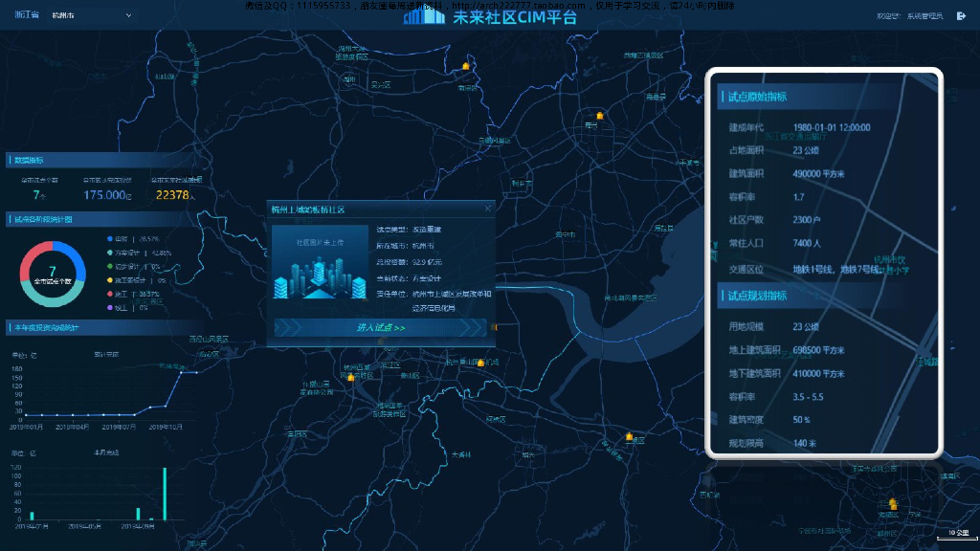Click the 1980-01-01 12:00:00 value
The height and width of the screenshot is (551, 980).
coord(832,127)
